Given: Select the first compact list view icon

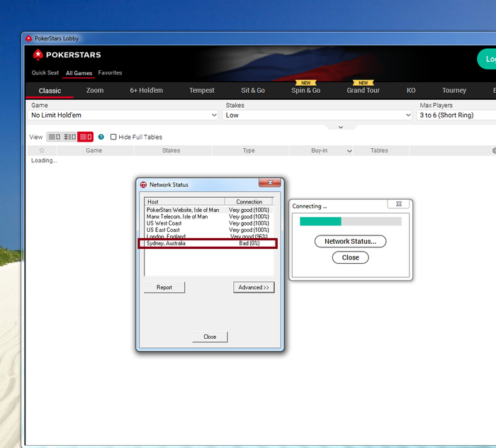Looking at the screenshot, I should 54,137.
